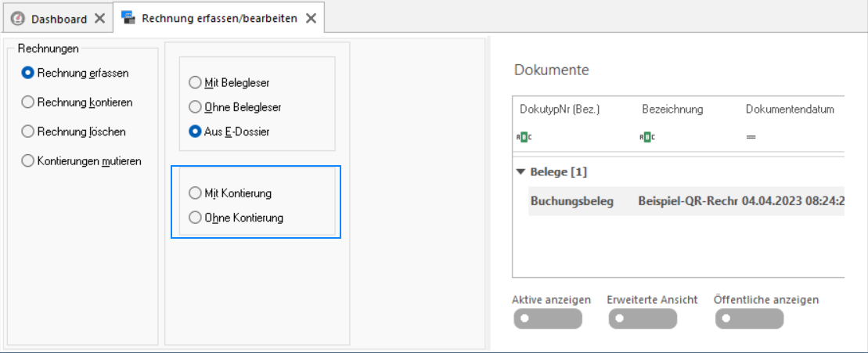
Task: Click the Dashboard gauge icon
Action: pyautogui.click(x=18, y=18)
